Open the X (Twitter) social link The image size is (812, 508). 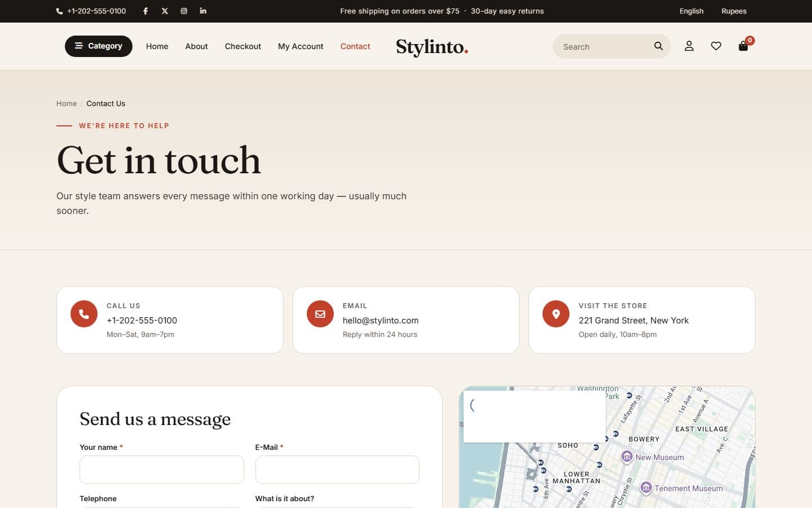[165, 11]
